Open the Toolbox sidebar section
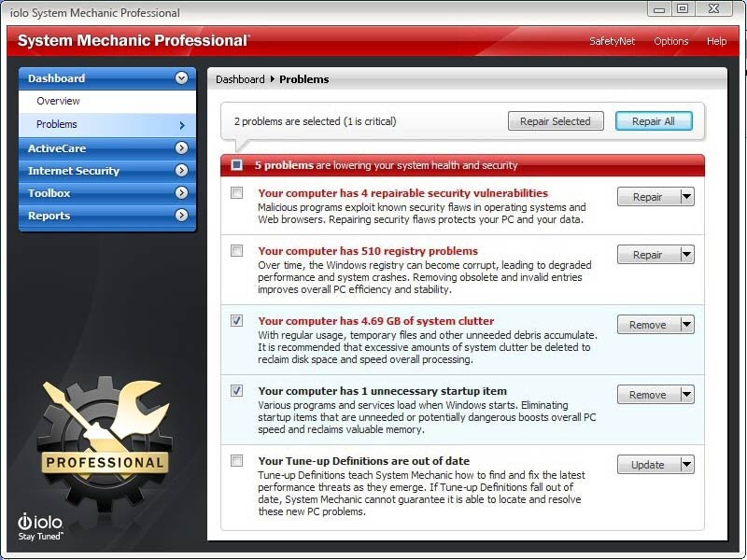 [107, 193]
